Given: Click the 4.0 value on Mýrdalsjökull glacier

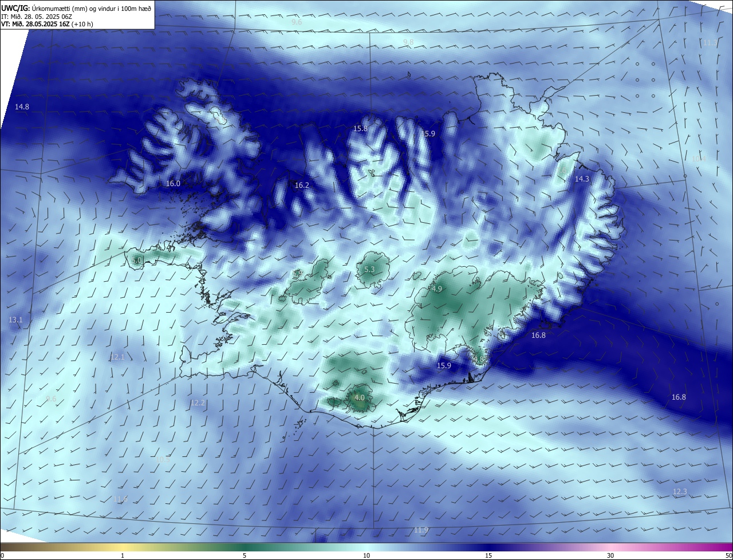Looking at the screenshot, I should point(360,397).
